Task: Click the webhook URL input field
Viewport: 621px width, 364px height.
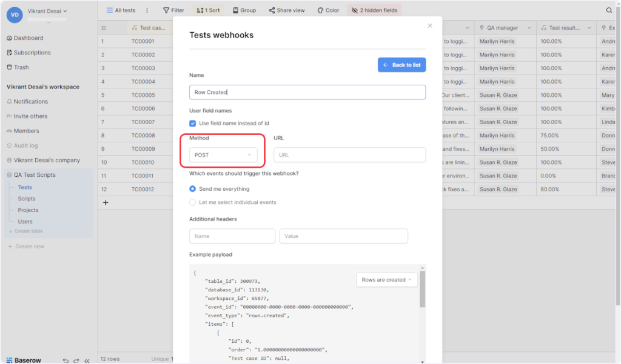Action: (x=349, y=155)
